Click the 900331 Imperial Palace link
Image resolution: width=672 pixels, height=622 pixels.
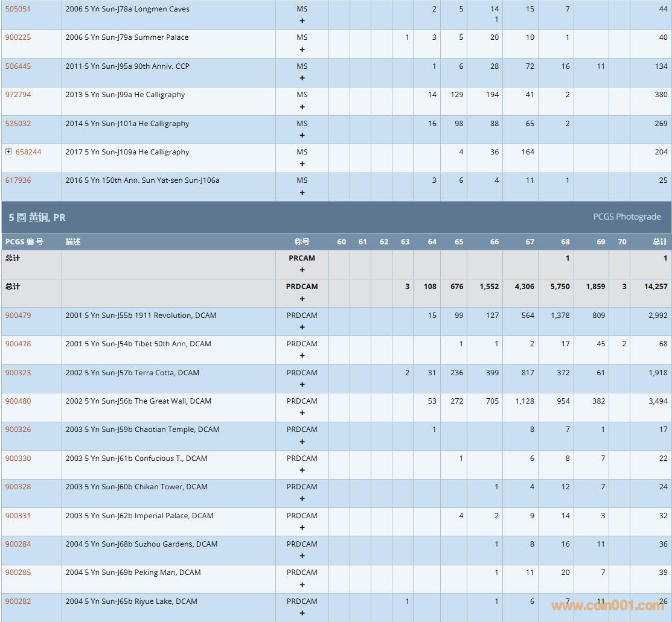[x=18, y=516]
